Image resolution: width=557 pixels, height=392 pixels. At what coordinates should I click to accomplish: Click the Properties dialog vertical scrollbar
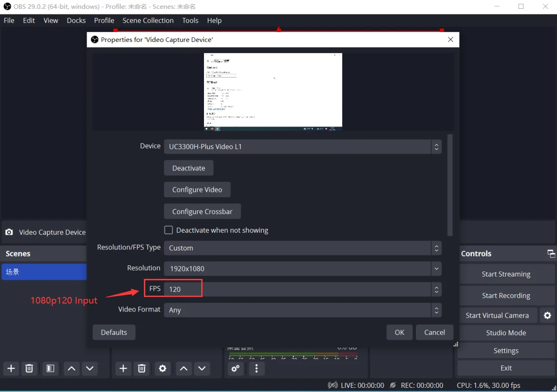coord(450,185)
